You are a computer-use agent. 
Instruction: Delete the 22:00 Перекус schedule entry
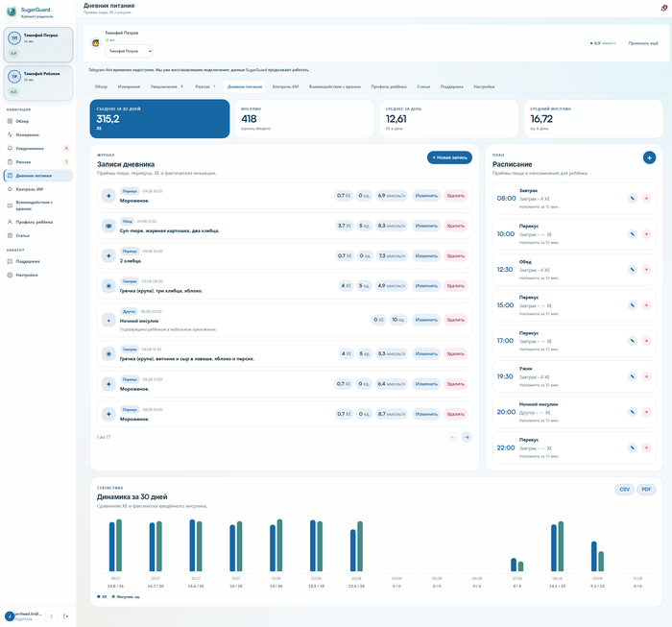[x=646, y=447]
